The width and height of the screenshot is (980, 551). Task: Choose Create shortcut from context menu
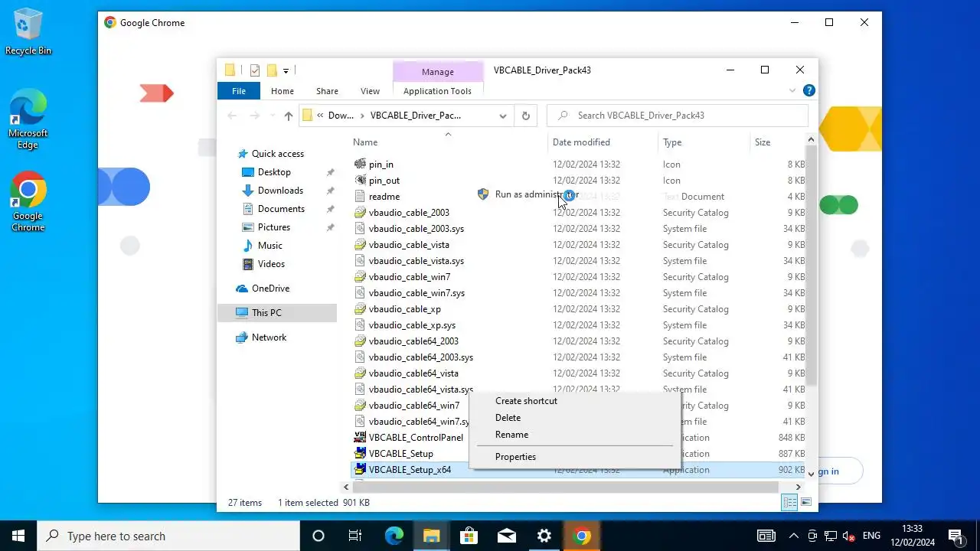(x=526, y=401)
